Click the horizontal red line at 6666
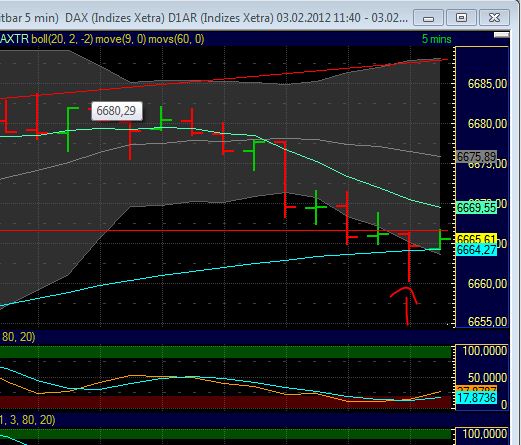The width and height of the screenshot is (521, 445). tap(224, 231)
